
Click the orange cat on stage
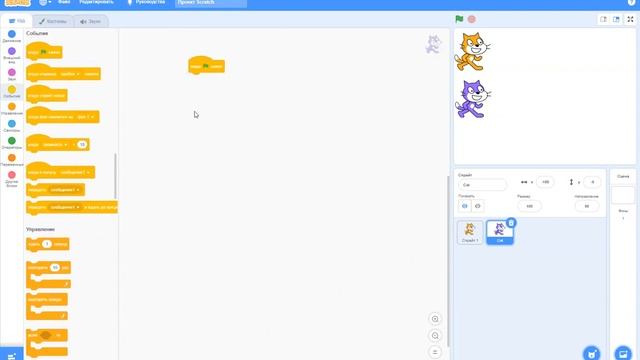point(472,51)
